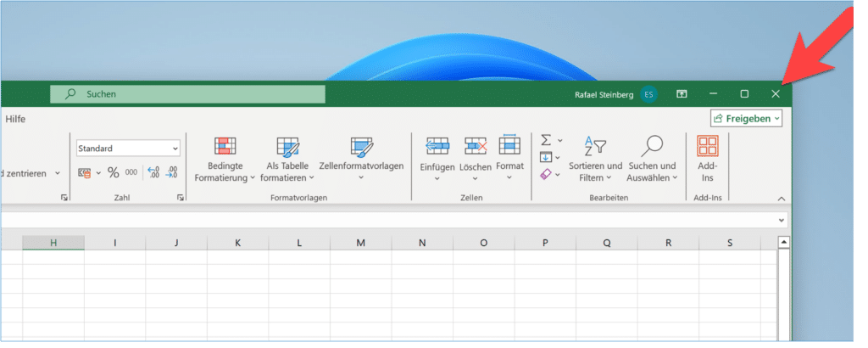Click the ES account avatar
The image size is (868, 348).
648,95
